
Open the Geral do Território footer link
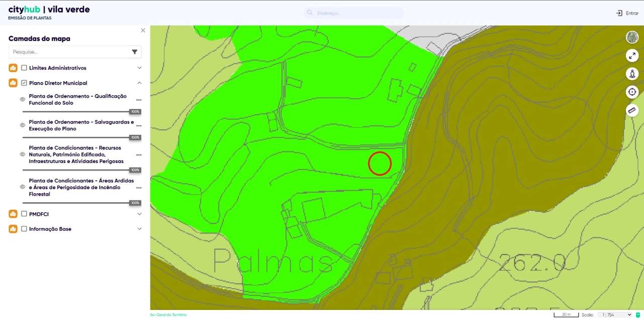point(169,314)
